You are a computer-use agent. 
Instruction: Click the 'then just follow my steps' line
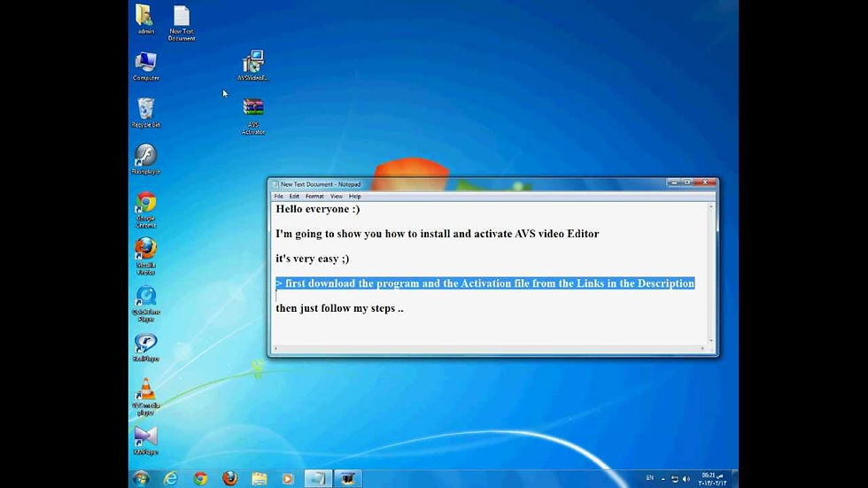click(339, 308)
